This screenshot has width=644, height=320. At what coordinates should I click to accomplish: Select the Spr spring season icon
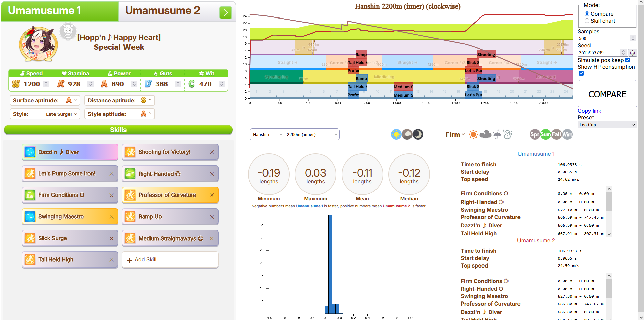pos(535,135)
